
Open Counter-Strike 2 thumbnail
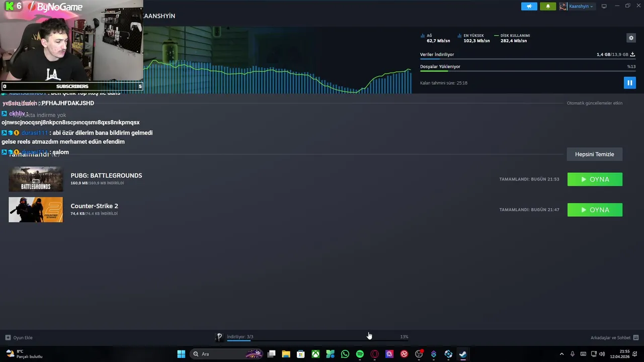(x=36, y=210)
